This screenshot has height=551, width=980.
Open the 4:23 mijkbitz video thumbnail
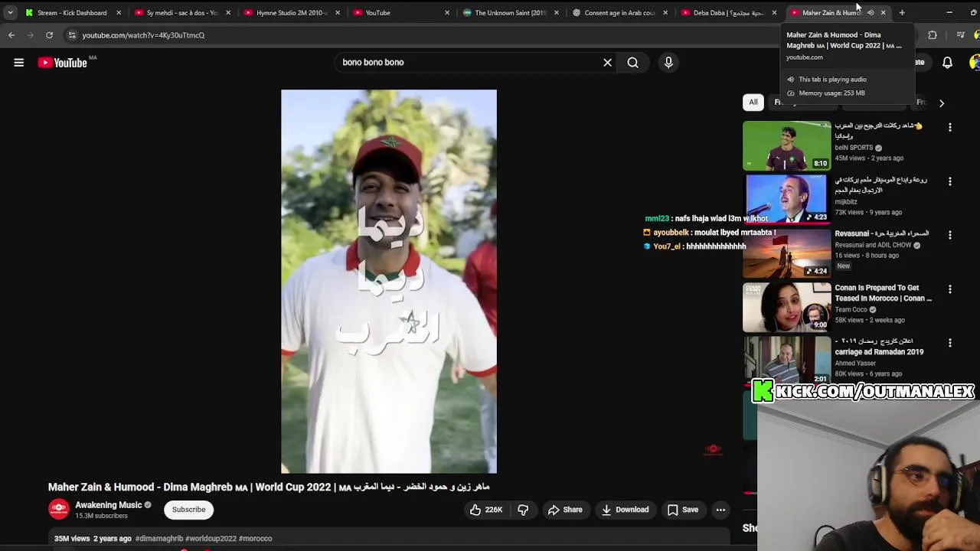786,199
